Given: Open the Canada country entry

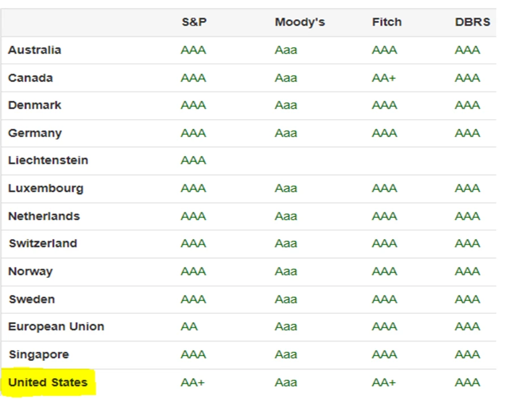Looking at the screenshot, I should (x=31, y=78).
